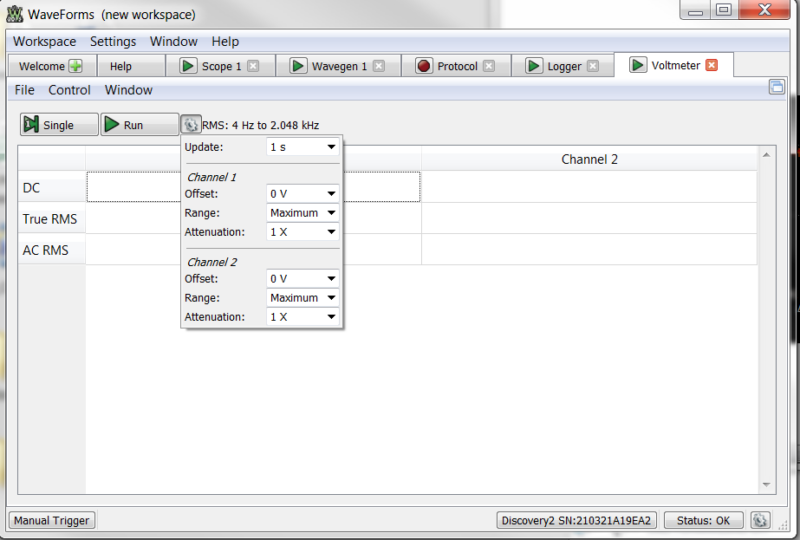Open Channel 2 Offset dropdown
This screenshot has height=540, width=800.
click(x=303, y=279)
